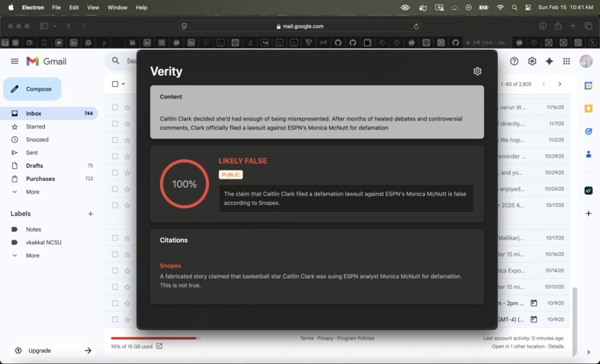The image size is (600, 364).
Task: Open Keep side panel icon
Action: coord(589,109)
